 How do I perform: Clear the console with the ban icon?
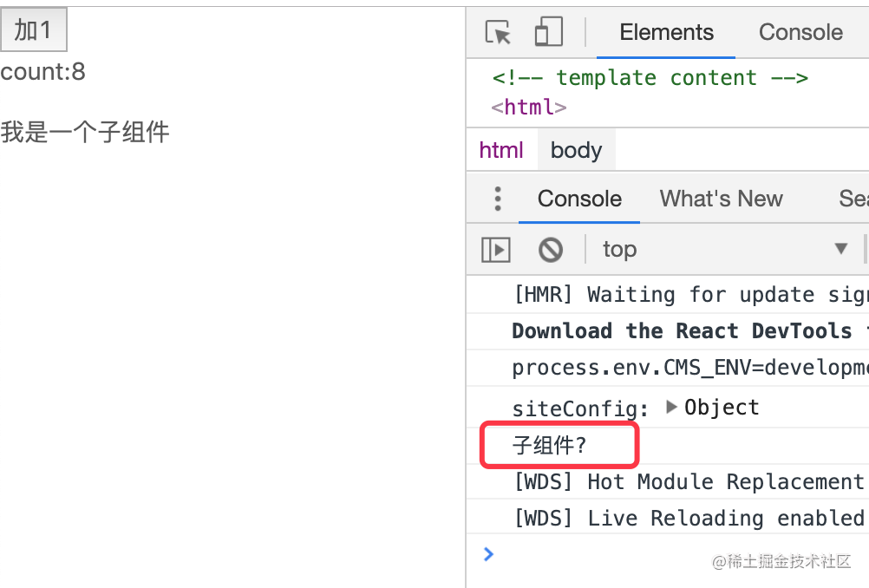click(551, 250)
